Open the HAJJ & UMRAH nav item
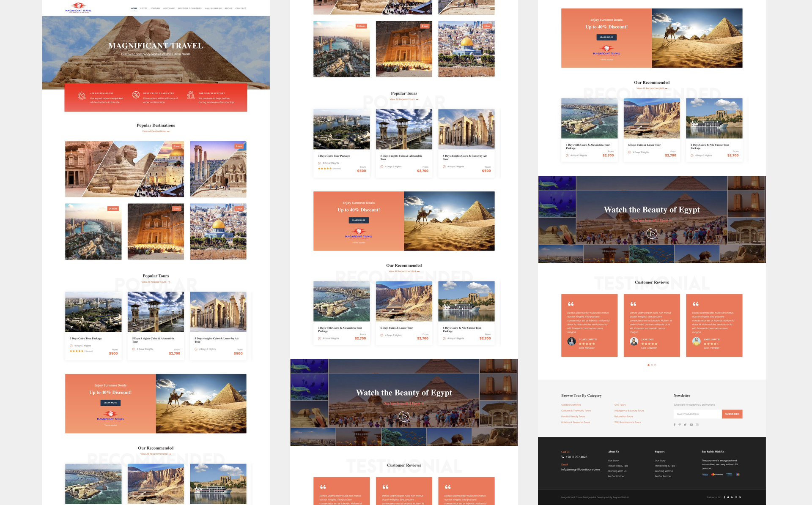 213,8
